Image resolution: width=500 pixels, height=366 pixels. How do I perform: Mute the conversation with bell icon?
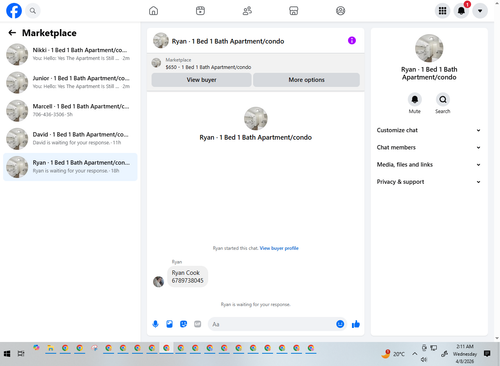coord(415,99)
